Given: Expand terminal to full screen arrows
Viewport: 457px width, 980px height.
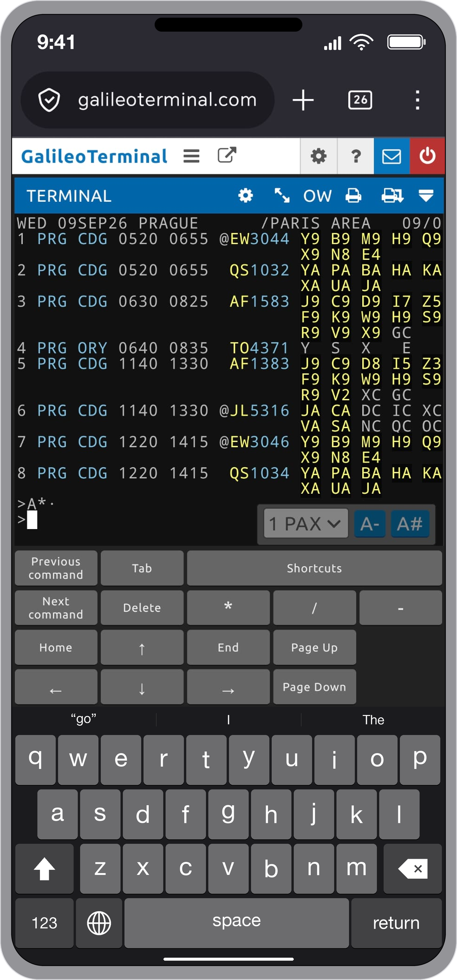Looking at the screenshot, I should [282, 196].
